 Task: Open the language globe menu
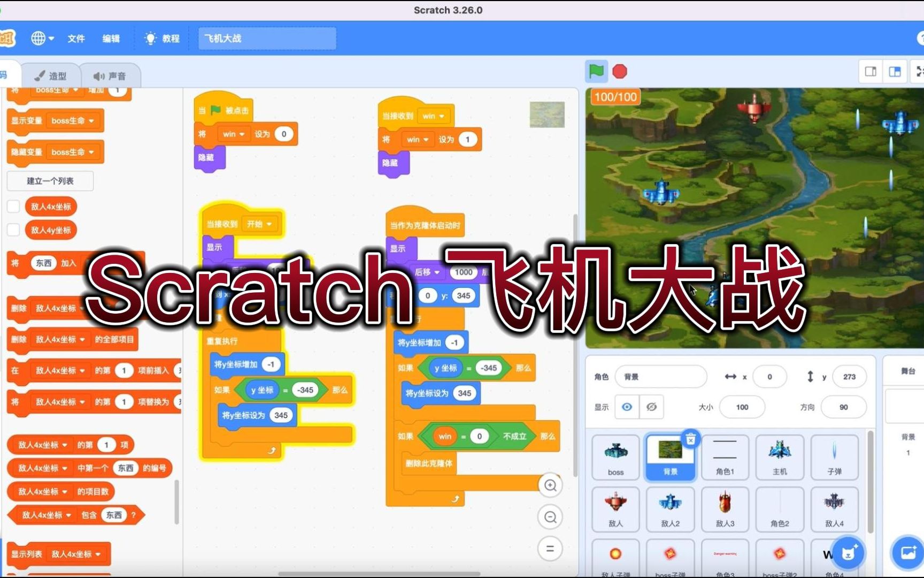click(42, 38)
